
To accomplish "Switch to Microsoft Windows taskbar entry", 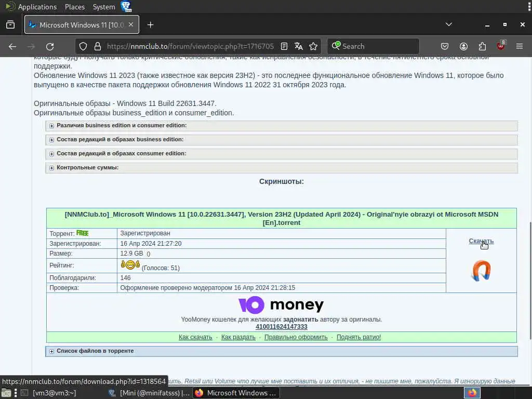I will (236, 393).
